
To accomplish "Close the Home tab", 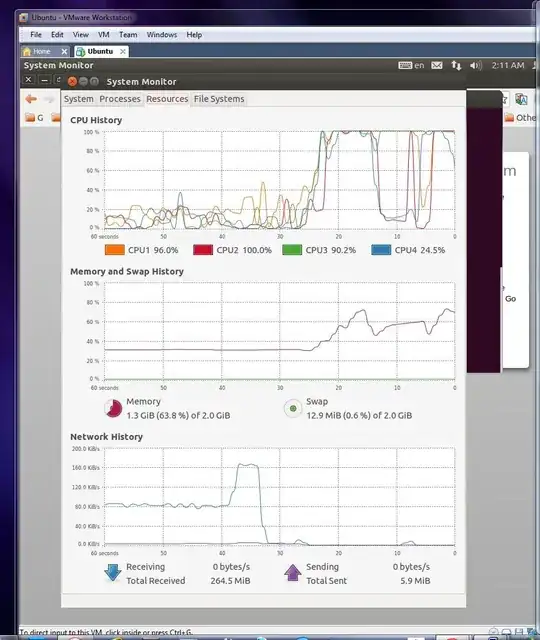I will pyautogui.click(x=64, y=51).
